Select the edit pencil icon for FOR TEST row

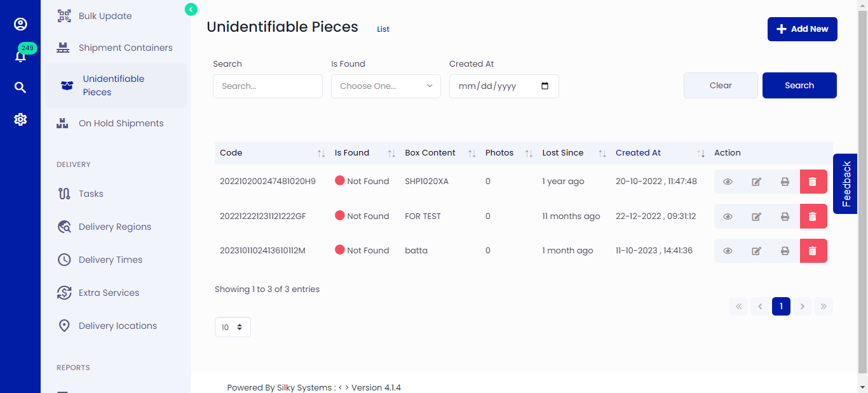pos(756,216)
